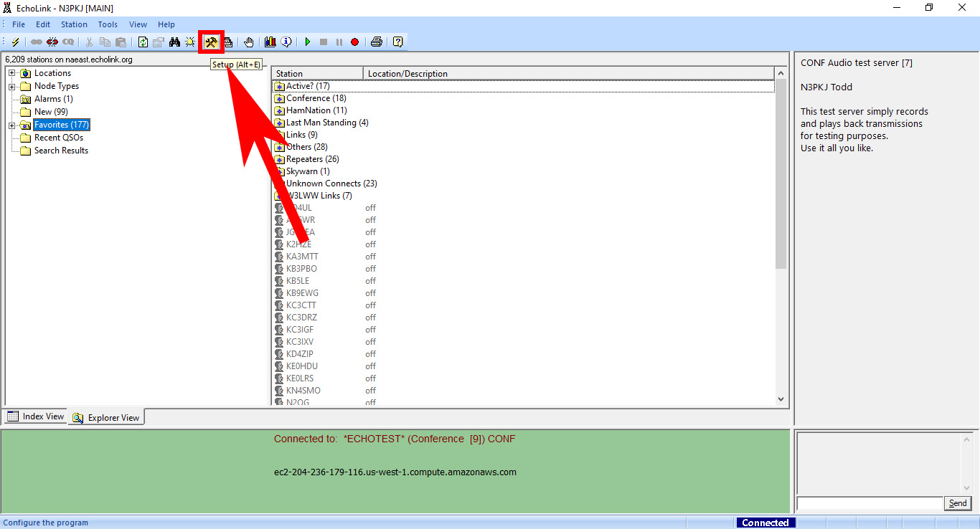Click the colored bar chart toolbar icon

270,42
